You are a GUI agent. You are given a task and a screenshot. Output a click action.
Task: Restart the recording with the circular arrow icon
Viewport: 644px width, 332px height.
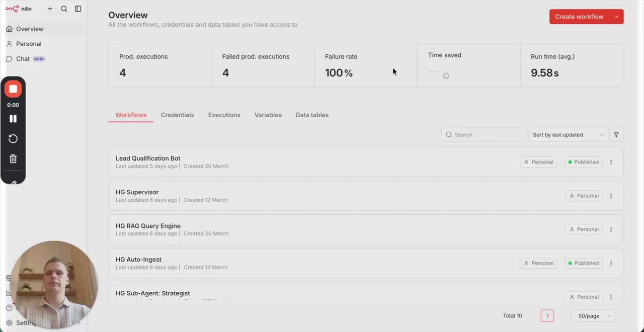(13, 139)
